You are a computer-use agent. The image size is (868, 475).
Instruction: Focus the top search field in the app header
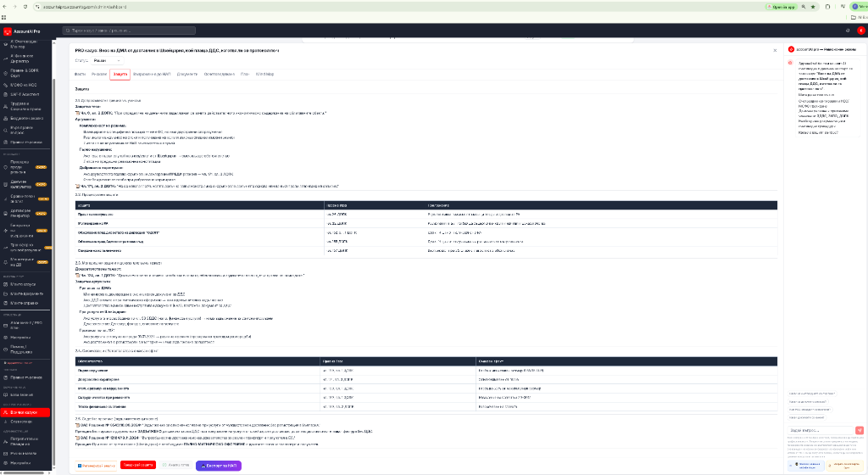(129, 31)
